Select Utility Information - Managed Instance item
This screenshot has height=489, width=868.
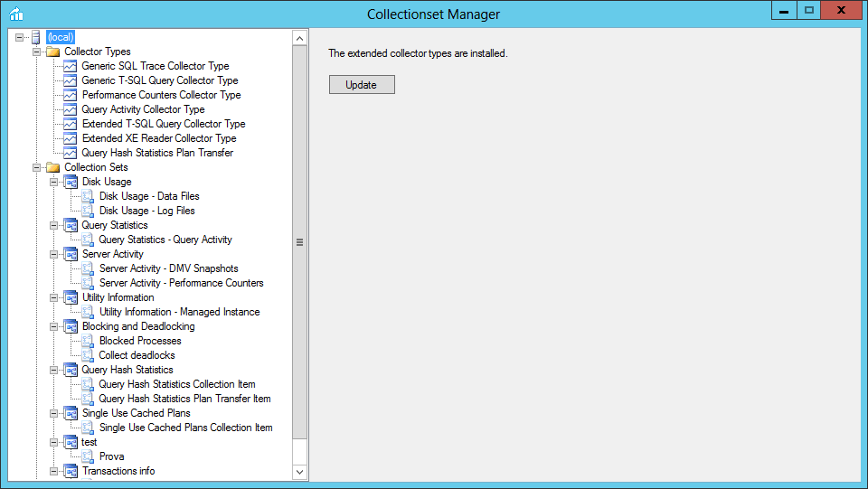[x=179, y=312]
